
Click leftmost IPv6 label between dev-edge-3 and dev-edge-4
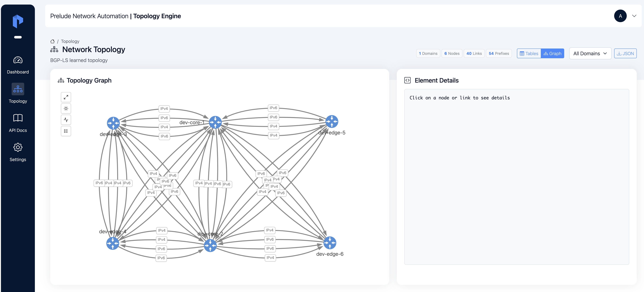(99, 183)
